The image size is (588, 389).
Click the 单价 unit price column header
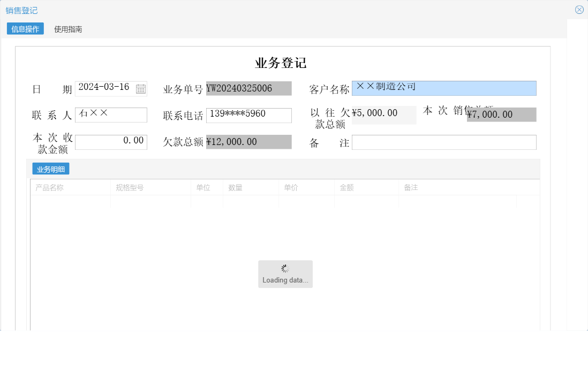(290, 187)
